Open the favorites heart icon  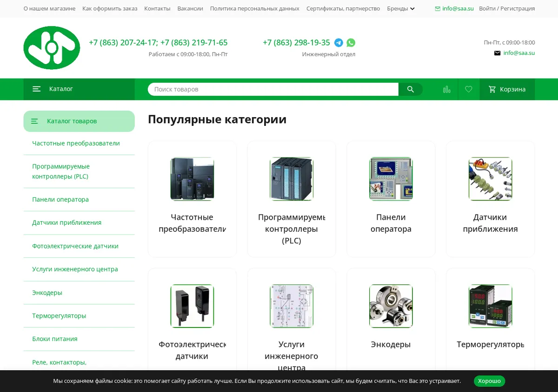click(x=469, y=89)
